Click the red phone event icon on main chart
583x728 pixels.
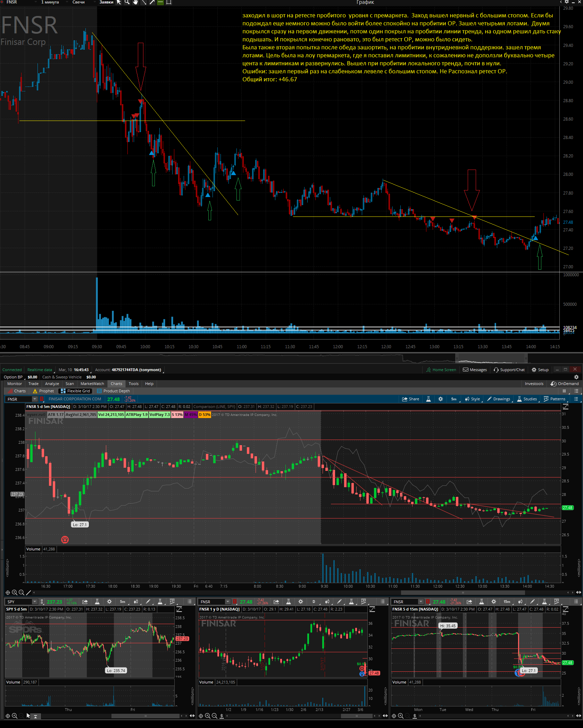click(x=65, y=540)
